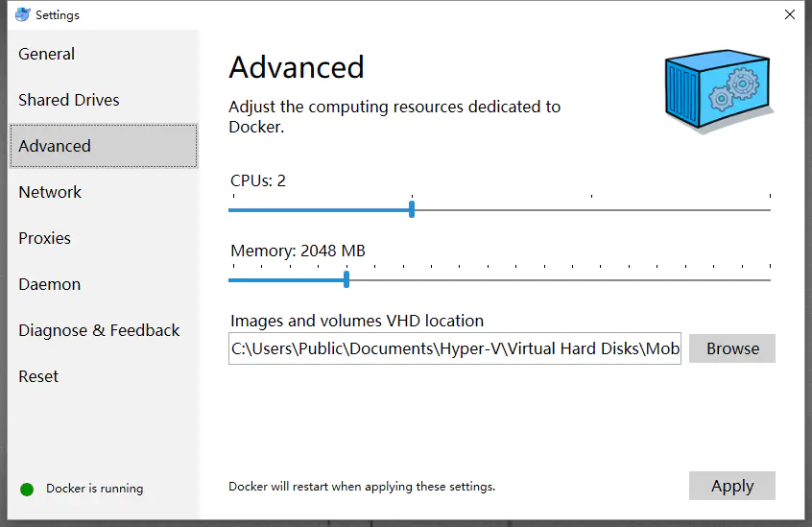Image resolution: width=812 pixels, height=527 pixels.
Task: Select the Advanced sidebar item
Action: coord(104,146)
